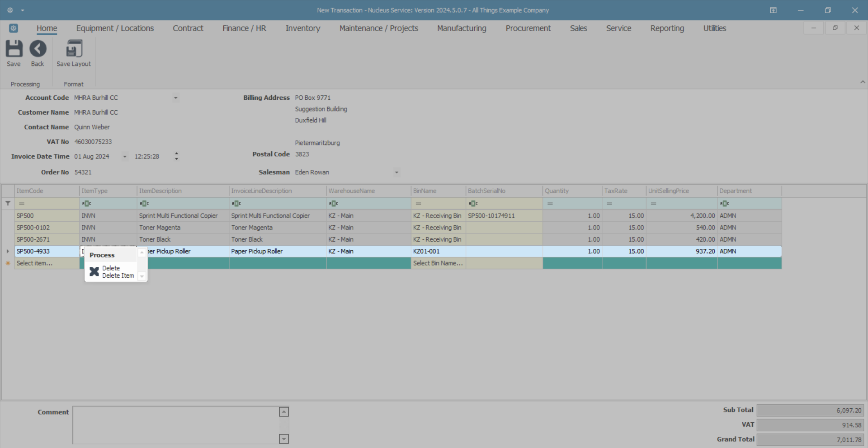The image size is (868, 448).
Task: Click the Save Layout icon
Action: coord(74,49)
